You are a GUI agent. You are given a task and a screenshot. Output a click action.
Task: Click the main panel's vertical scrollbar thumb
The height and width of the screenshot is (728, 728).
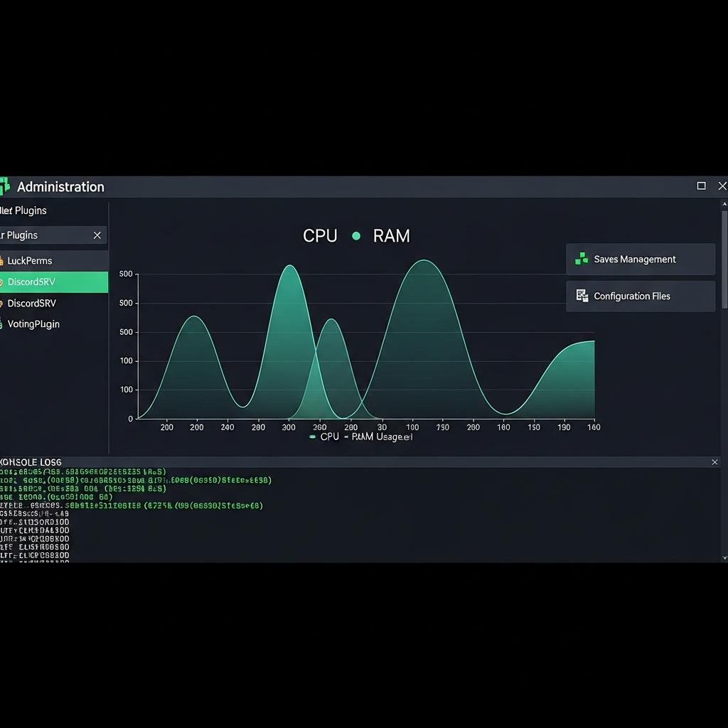click(724, 259)
